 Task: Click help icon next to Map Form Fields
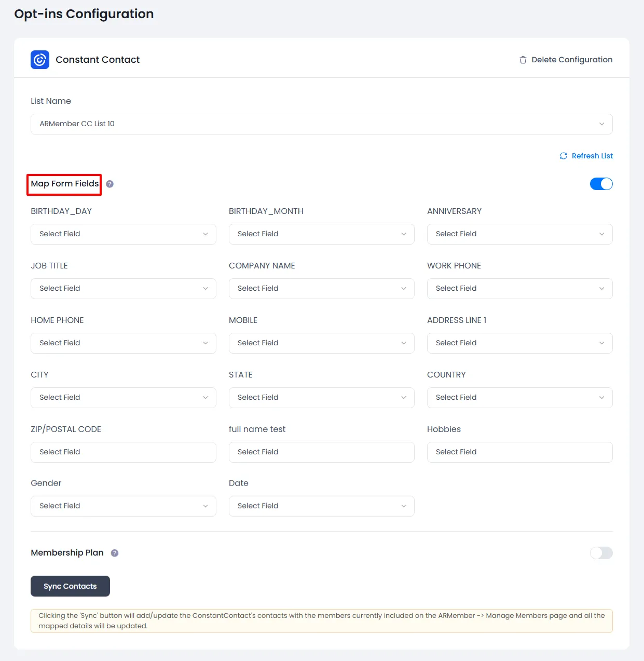point(109,184)
